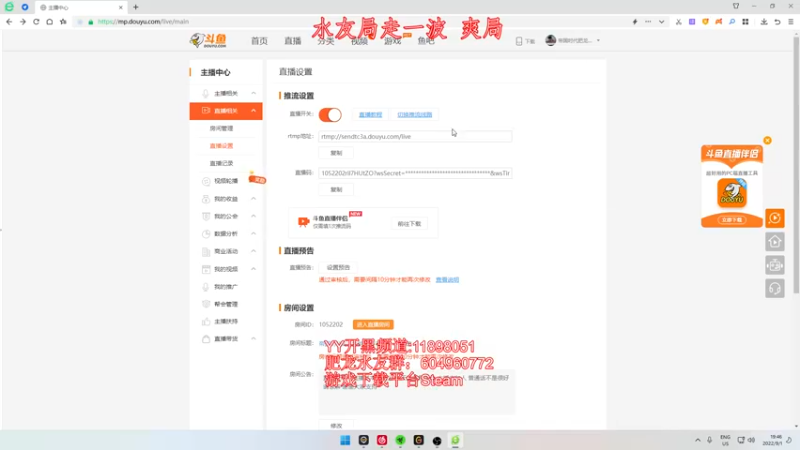Click the 设置预告 button
Viewport: 800px width, 450px height.
click(x=338, y=267)
